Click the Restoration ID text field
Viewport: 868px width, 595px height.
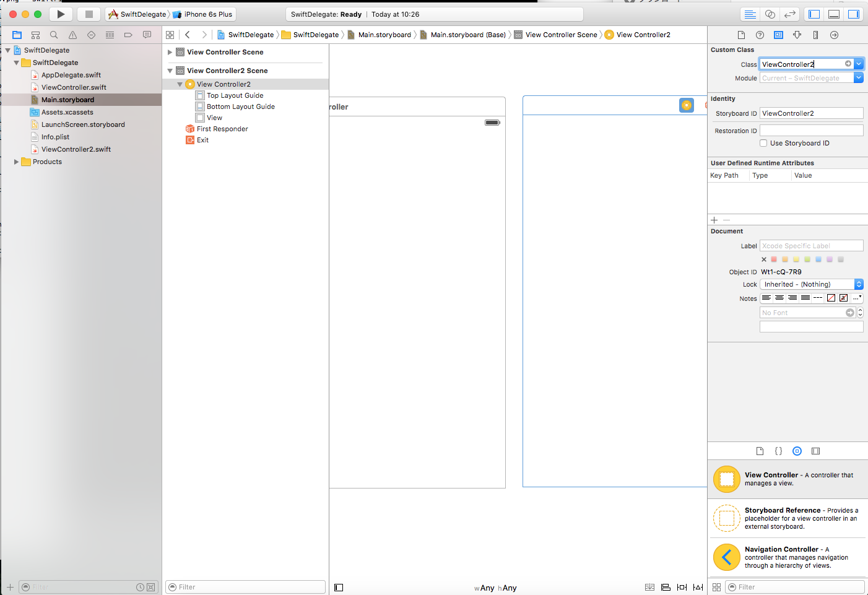(x=811, y=131)
